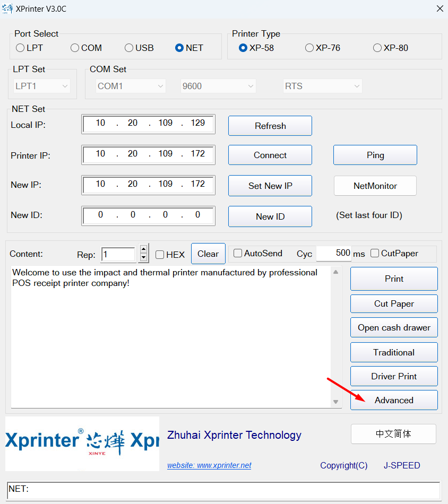Click Driver Print
The width and height of the screenshot is (448, 504).
[x=393, y=376]
